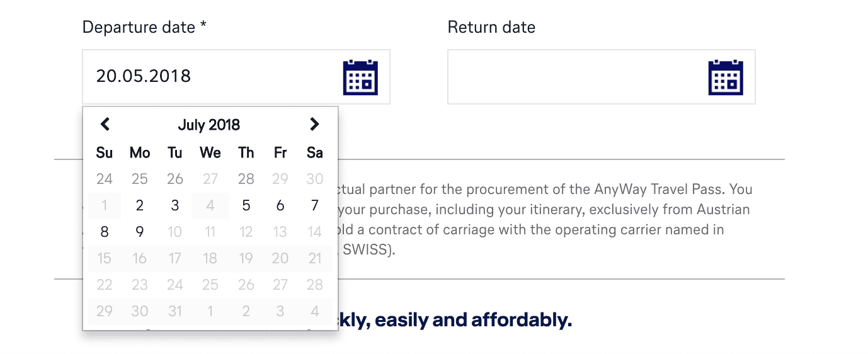Click the greyed-out July 10 date
The image size is (868, 354).
pos(175,232)
